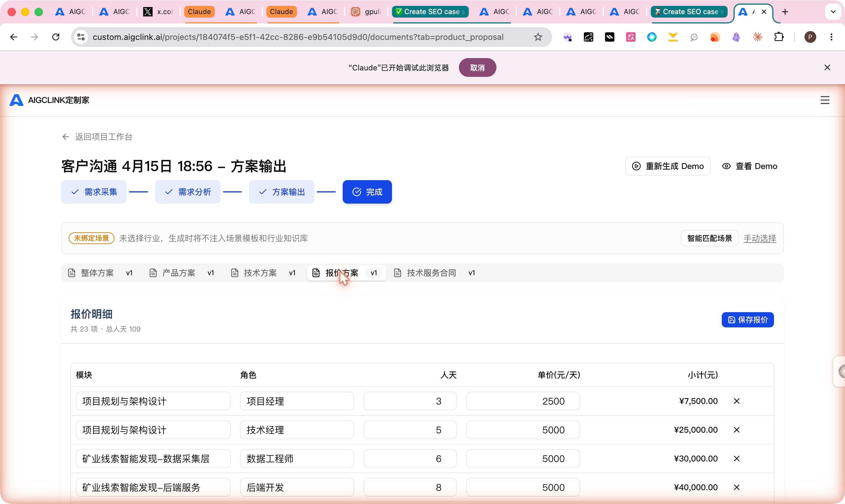The width and height of the screenshot is (845, 504).
Task: Expand the tab search dropdown arrow
Action: click(833, 12)
